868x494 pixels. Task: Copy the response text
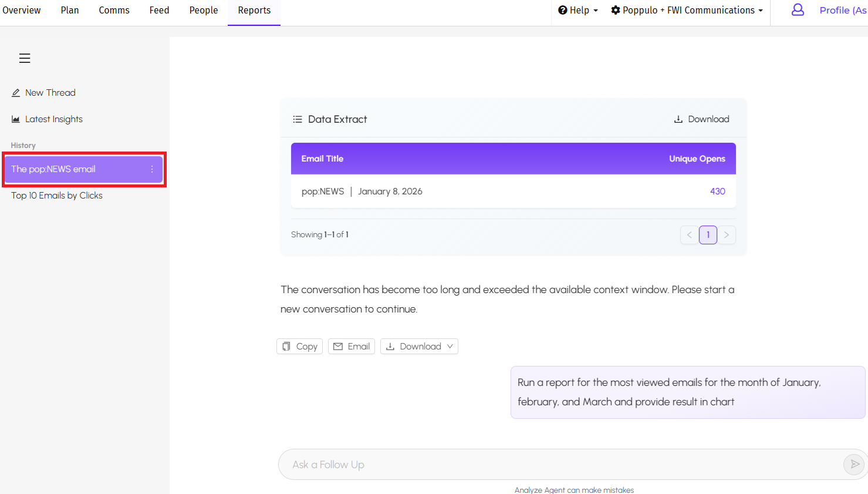(x=299, y=347)
